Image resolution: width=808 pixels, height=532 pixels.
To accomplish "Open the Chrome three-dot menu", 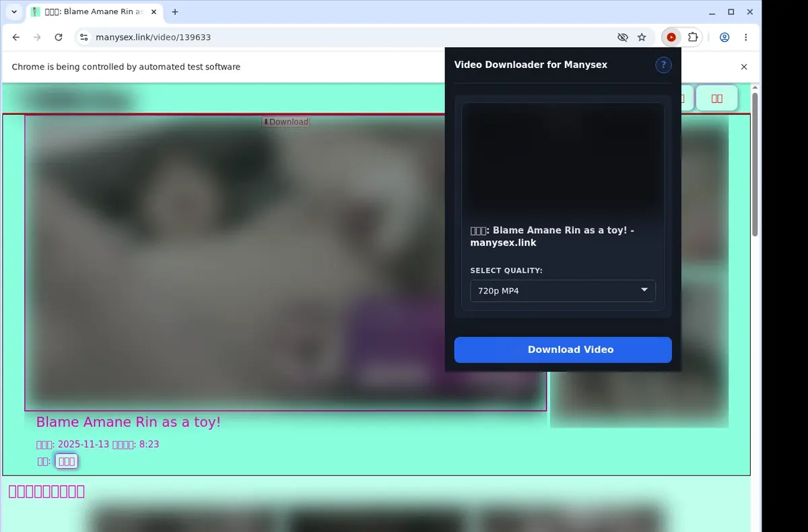I will click(745, 38).
